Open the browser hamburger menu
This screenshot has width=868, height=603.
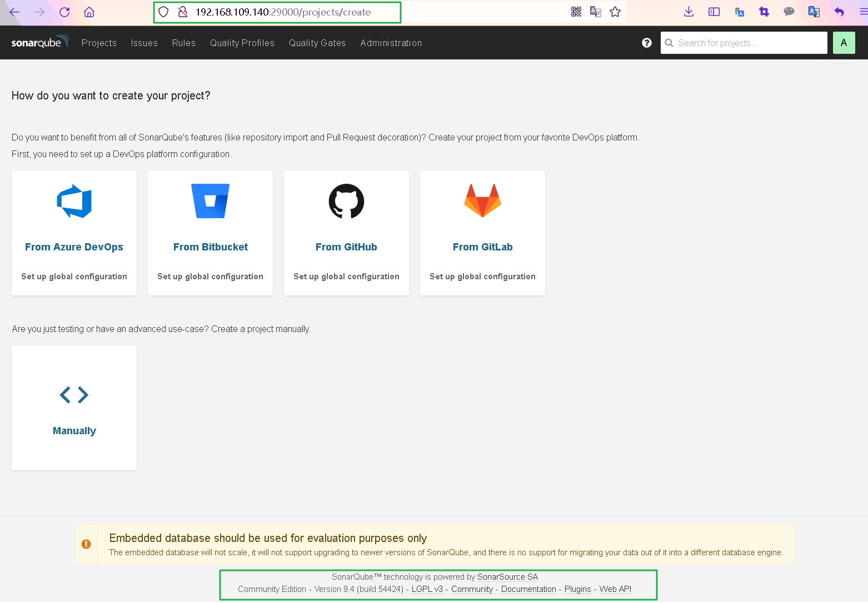click(863, 12)
